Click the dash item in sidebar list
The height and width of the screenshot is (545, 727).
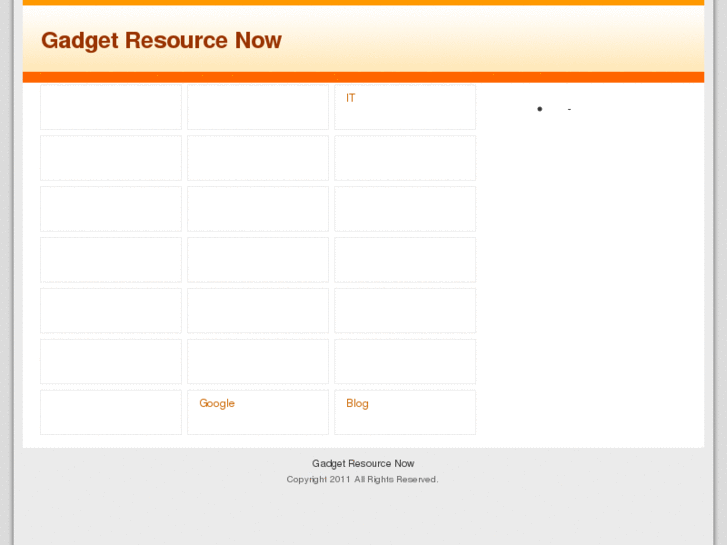569,109
